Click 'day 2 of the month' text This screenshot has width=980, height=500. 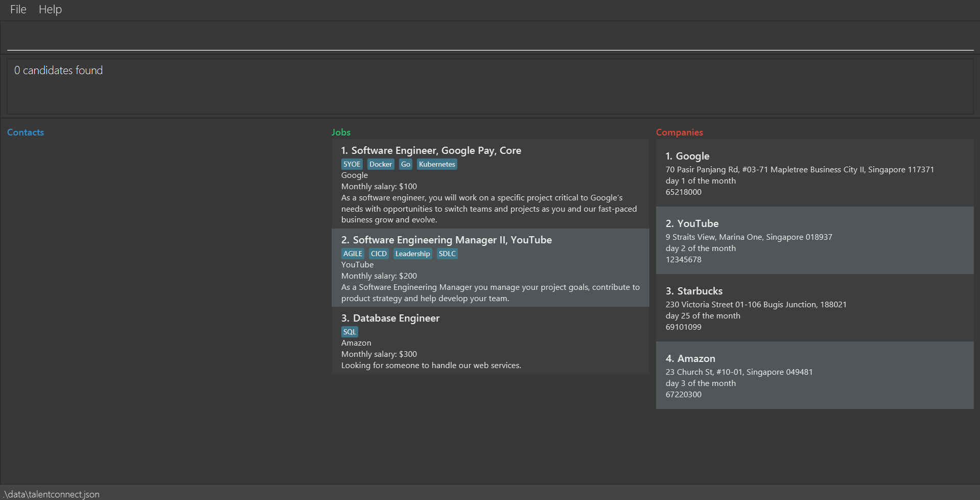point(701,248)
